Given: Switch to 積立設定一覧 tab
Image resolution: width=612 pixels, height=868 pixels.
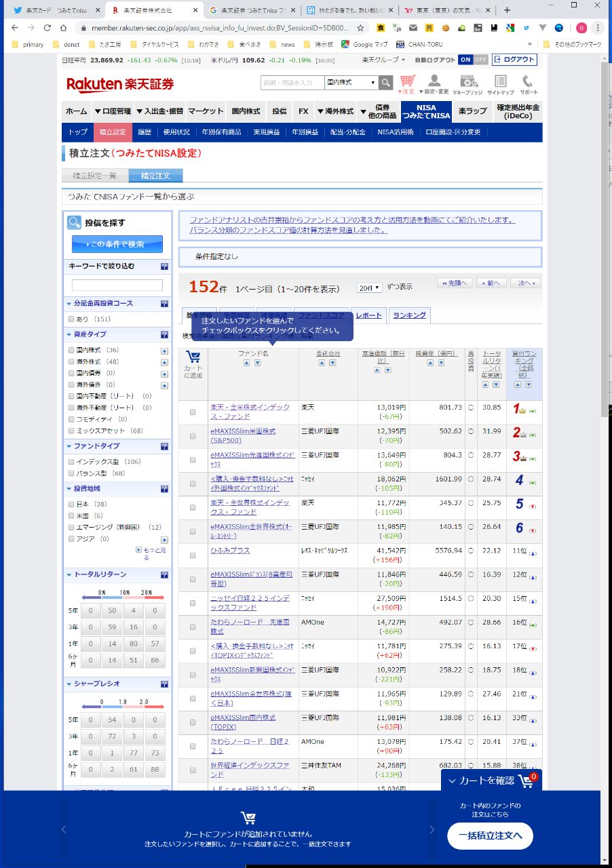Looking at the screenshot, I should pos(94,176).
